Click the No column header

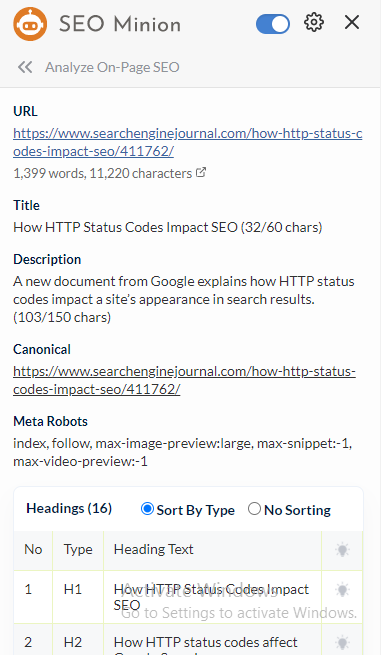coord(33,549)
